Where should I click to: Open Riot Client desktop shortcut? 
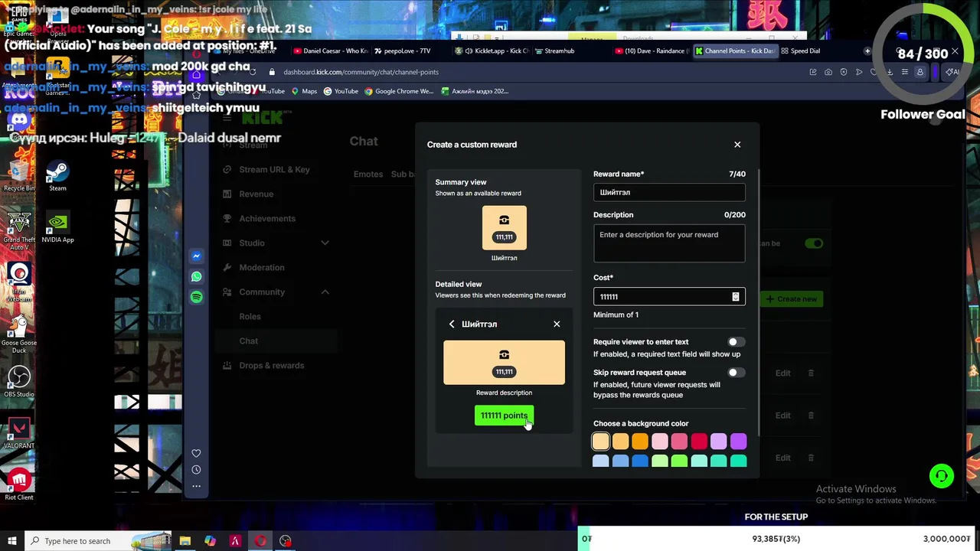point(19,485)
